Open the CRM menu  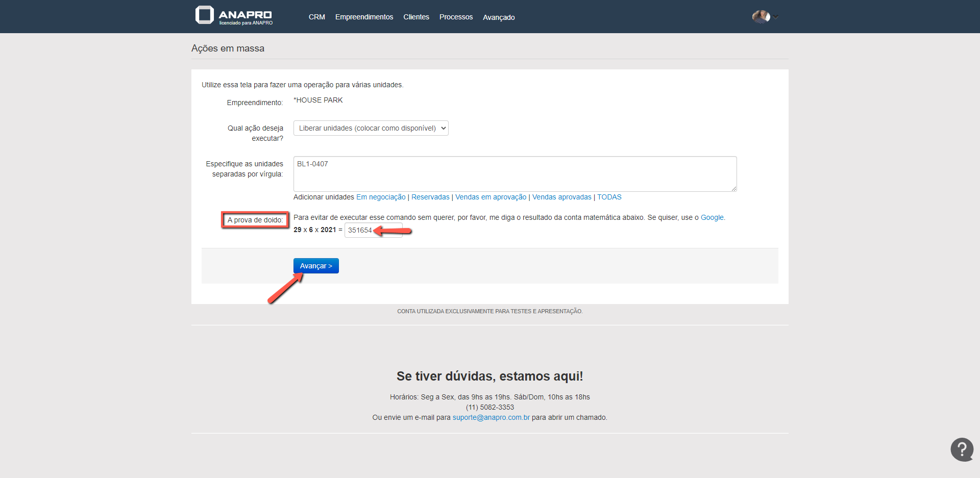coord(316,17)
